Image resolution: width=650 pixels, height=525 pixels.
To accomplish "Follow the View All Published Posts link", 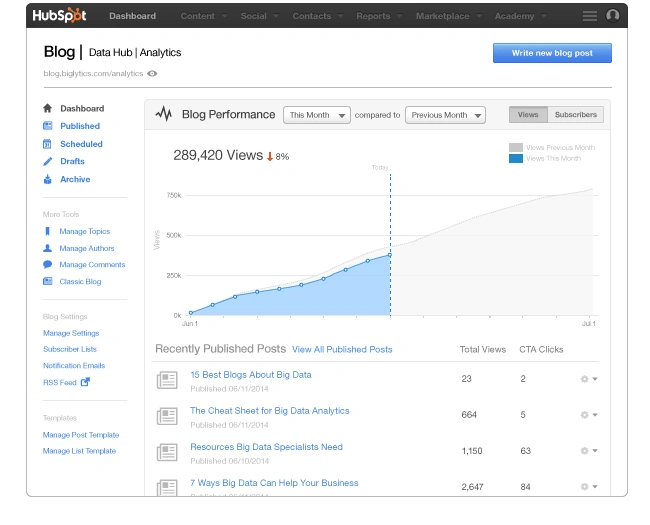I will pyautogui.click(x=342, y=350).
